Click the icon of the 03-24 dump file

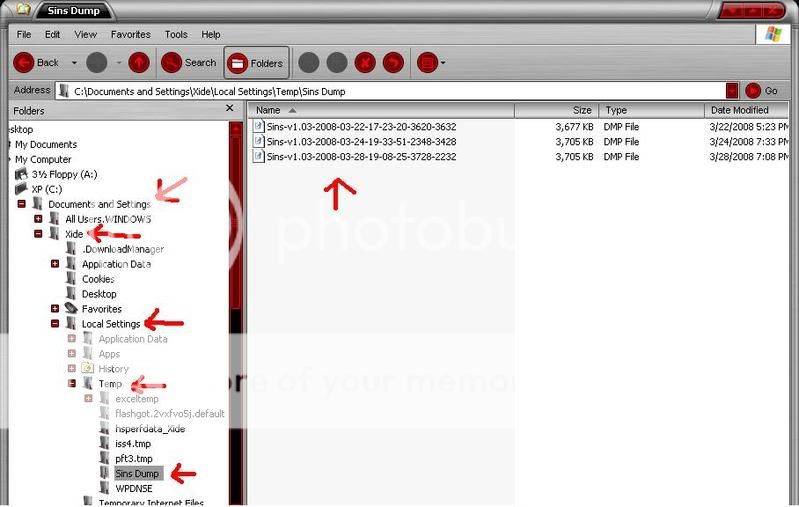click(258, 141)
